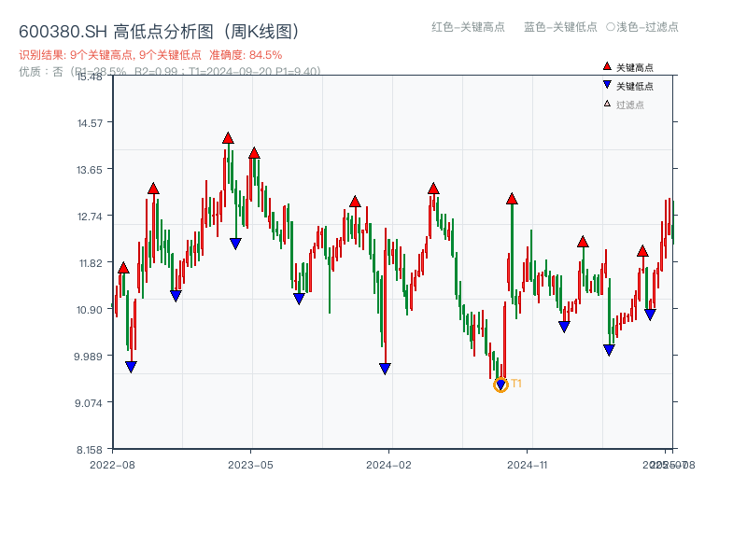Select the blue low marker in late 2022 near 11.2

pos(176,296)
